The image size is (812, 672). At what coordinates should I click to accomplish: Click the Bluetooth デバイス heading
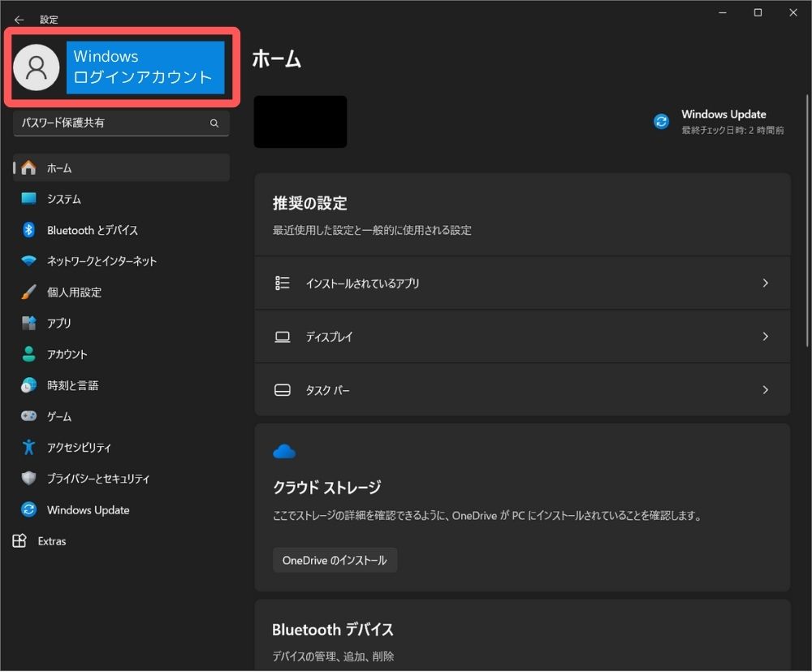[x=332, y=630]
